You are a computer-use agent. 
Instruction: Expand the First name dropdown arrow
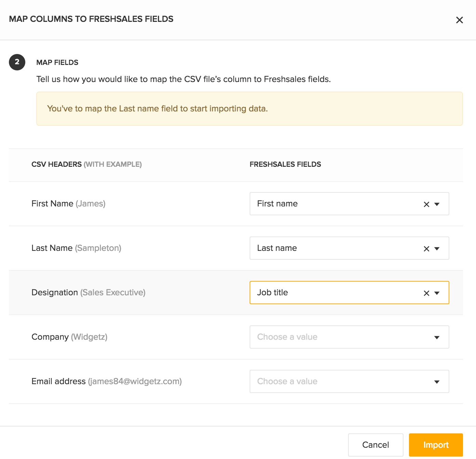tap(437, 204)
